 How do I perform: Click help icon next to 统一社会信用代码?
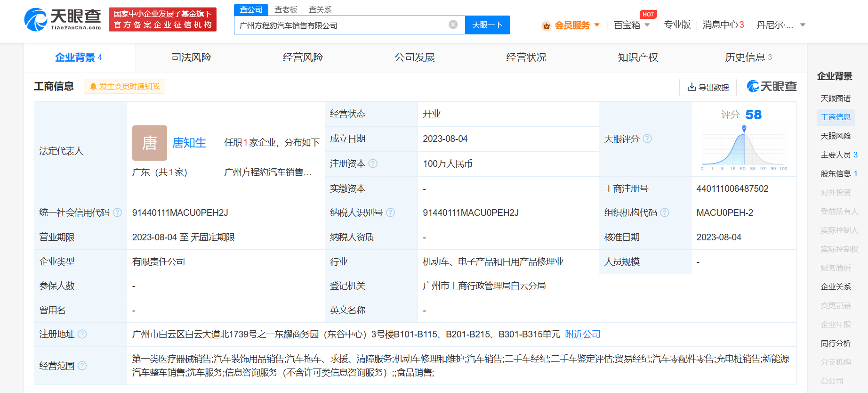(x=117, y=213)
